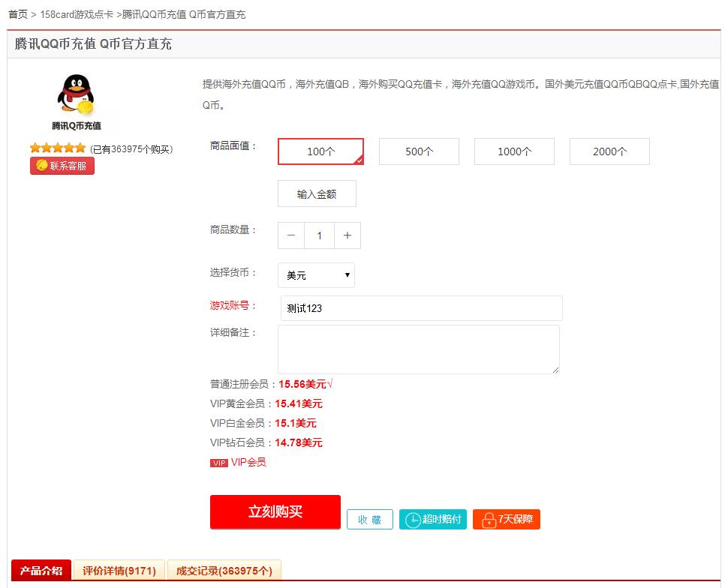Screen dimensions: 725x588
Task: Open the 美元 currency dropdown
Action: coord(316,275)
